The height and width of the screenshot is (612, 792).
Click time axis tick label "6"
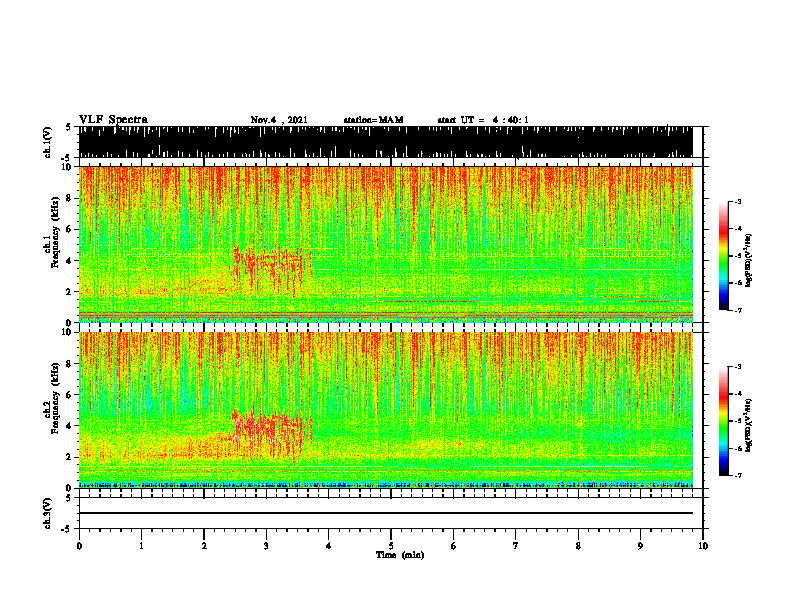(454, 546)
